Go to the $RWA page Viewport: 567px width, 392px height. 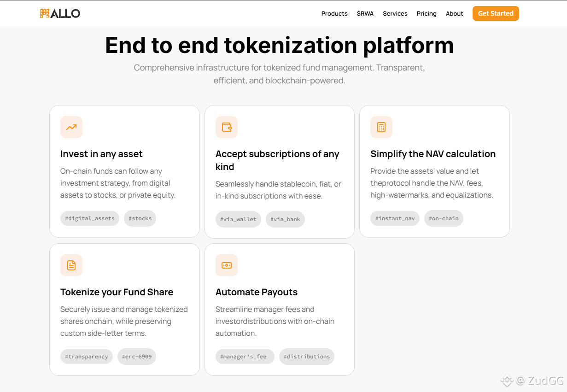click(x=365, y=13)
